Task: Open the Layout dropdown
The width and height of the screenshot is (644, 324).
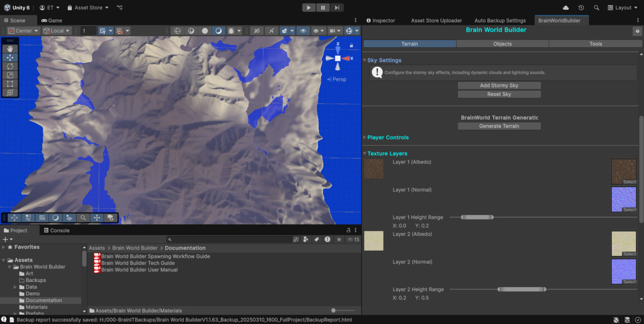Action: tap(623, 8)
